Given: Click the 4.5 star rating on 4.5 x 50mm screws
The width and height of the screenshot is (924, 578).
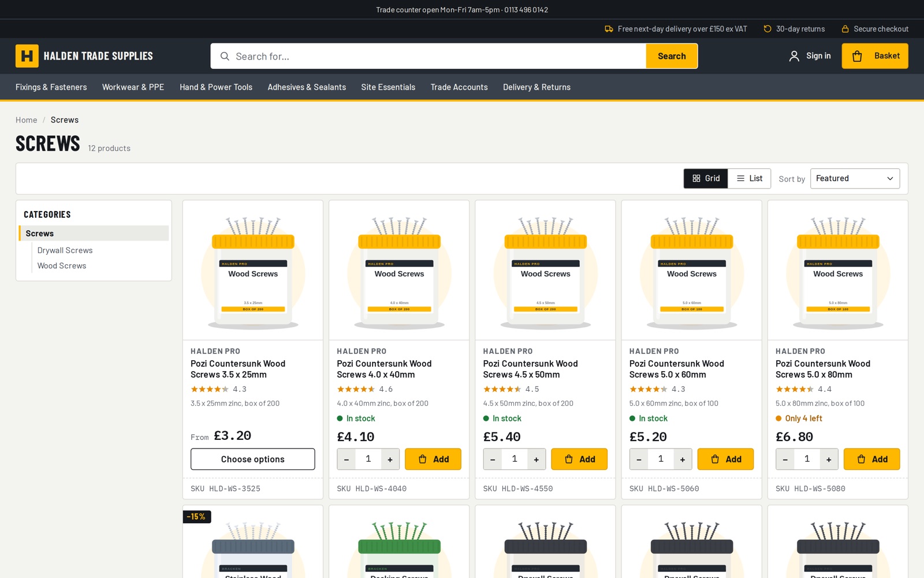Looking at the screenshot, I should pyautogui.click(x=511, y=389).
